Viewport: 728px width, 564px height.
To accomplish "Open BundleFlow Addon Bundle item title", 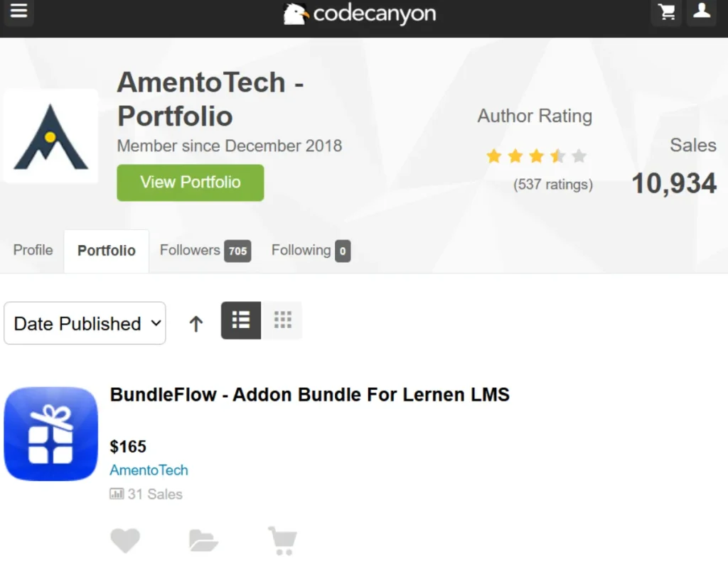I will click(310, 395).
